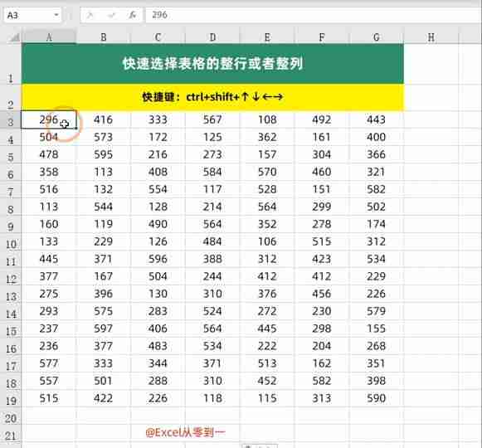Select cell C11 containing 596
482x448 pixels.
pos(158,259)
